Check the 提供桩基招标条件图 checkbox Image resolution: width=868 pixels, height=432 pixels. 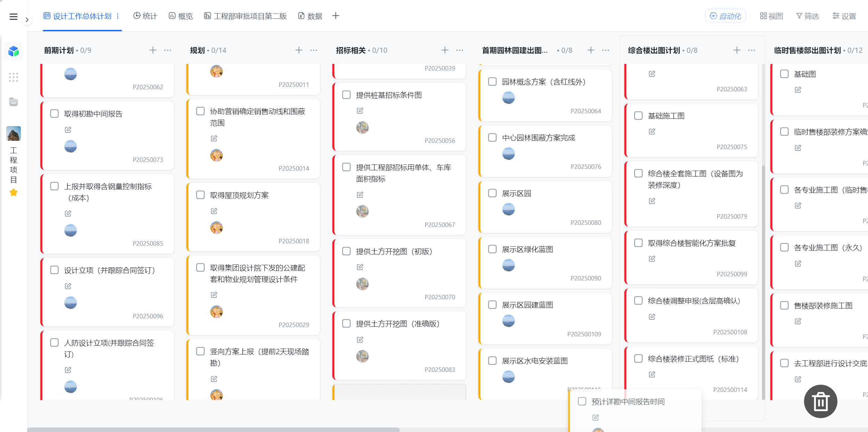coord(346,95)
